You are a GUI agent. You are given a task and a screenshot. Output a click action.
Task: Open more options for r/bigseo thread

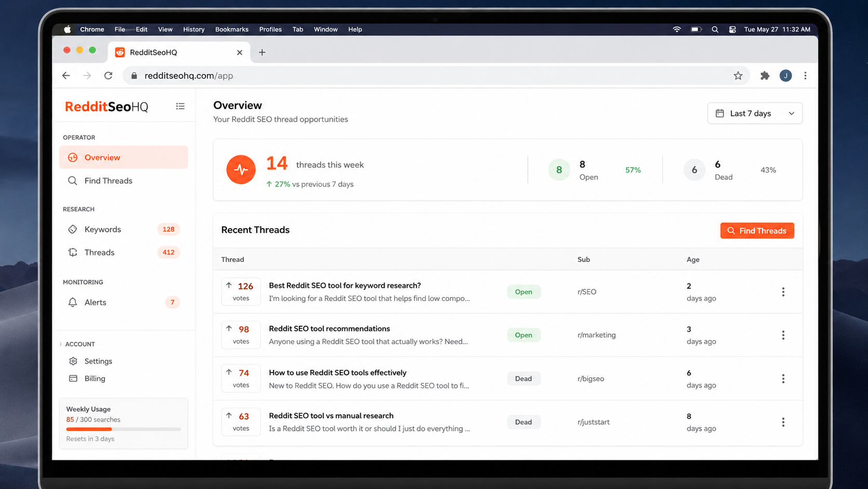click(x=783, y=379)
